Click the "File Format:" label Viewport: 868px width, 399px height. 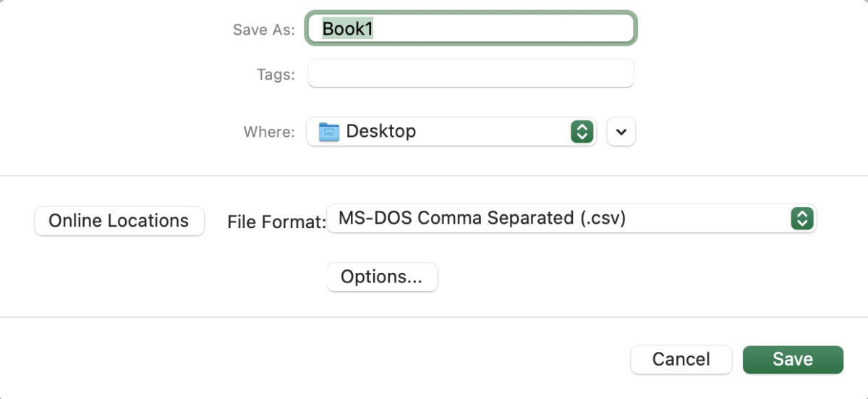[x=276, y=222]
